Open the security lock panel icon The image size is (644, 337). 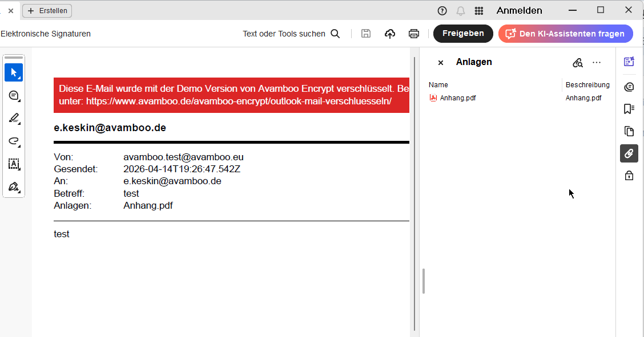tap(629, 176)
